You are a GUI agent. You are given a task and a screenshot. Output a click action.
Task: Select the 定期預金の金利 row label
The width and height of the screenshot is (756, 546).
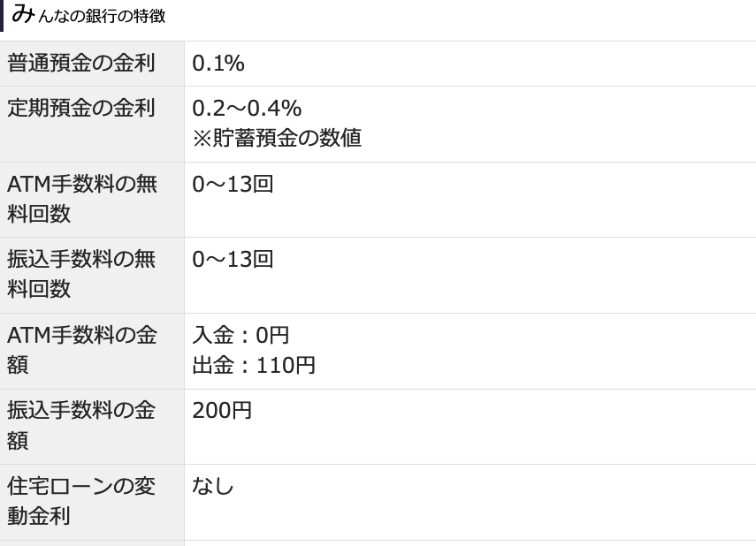(x=81, y=109)
